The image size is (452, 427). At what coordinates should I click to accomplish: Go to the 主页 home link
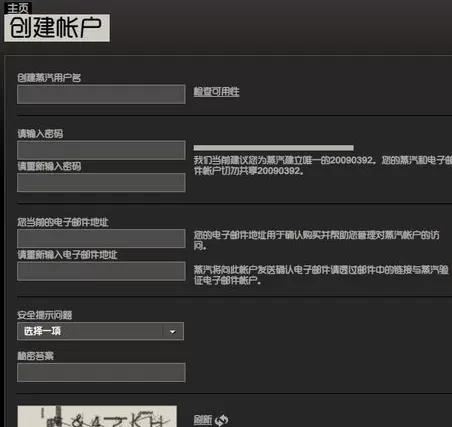pyautogui.click(x=18, y=8)
